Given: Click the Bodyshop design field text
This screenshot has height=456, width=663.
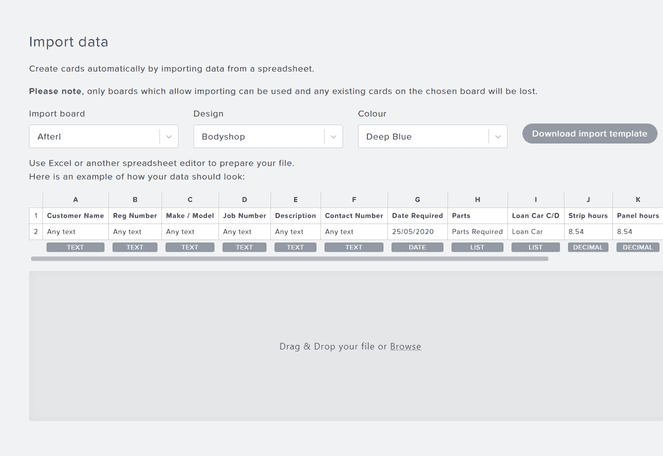Looking at the screenshot, I should coord(223,137).
